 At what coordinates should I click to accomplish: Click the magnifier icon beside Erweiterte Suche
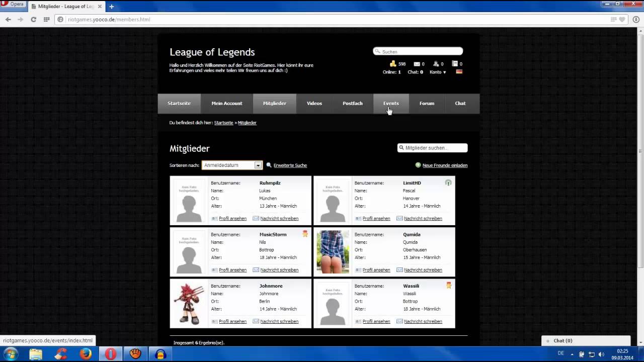point(269,165)
